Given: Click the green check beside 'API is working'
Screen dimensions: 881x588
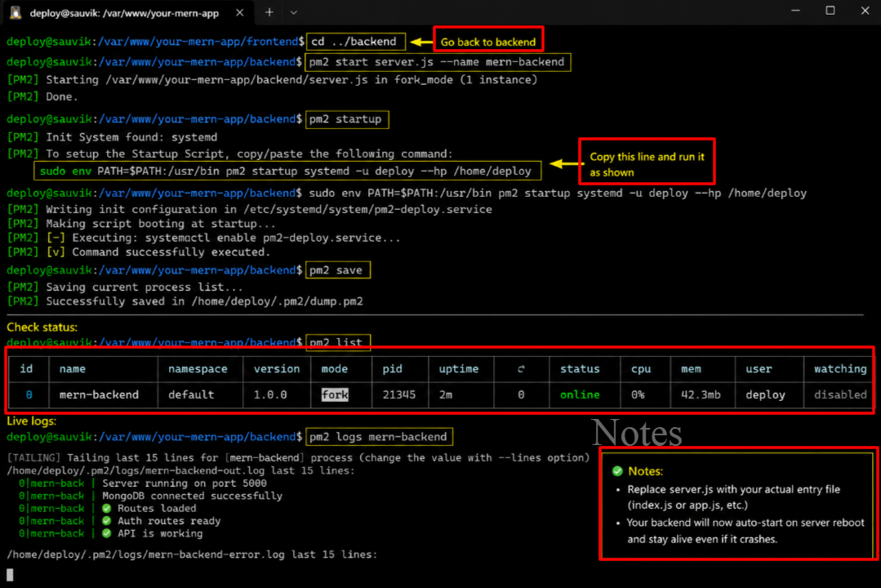Looking at the screenshot, I should 107,533.
